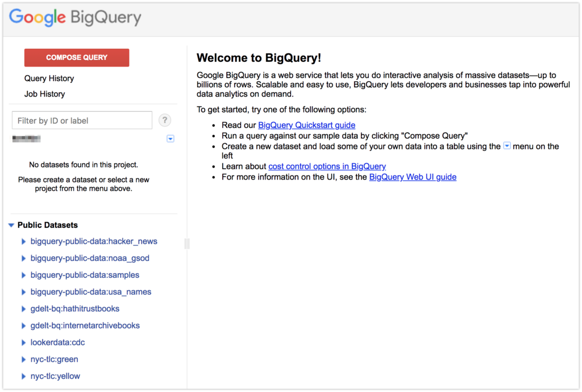The width and height of the screenshot is (582, 392).
Task: Open the BigQuery Web UI guide link
Action: [413, 177]
